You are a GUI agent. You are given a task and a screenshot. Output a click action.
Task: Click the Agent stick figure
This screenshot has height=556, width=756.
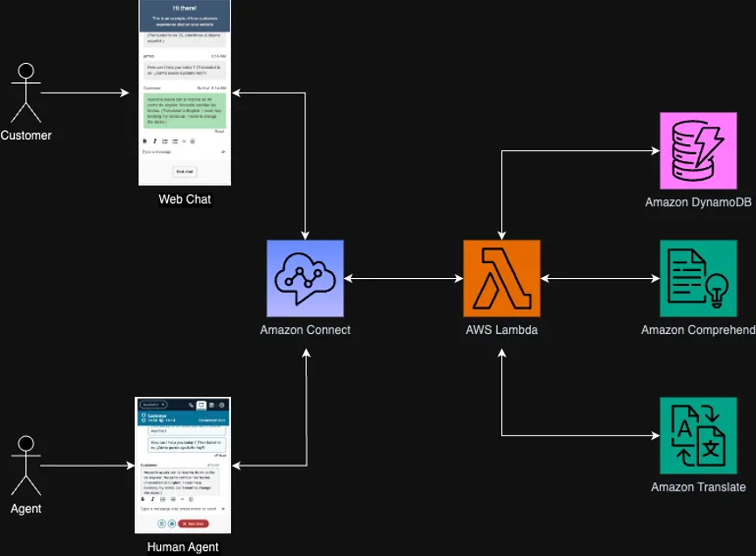pos(26,465)
